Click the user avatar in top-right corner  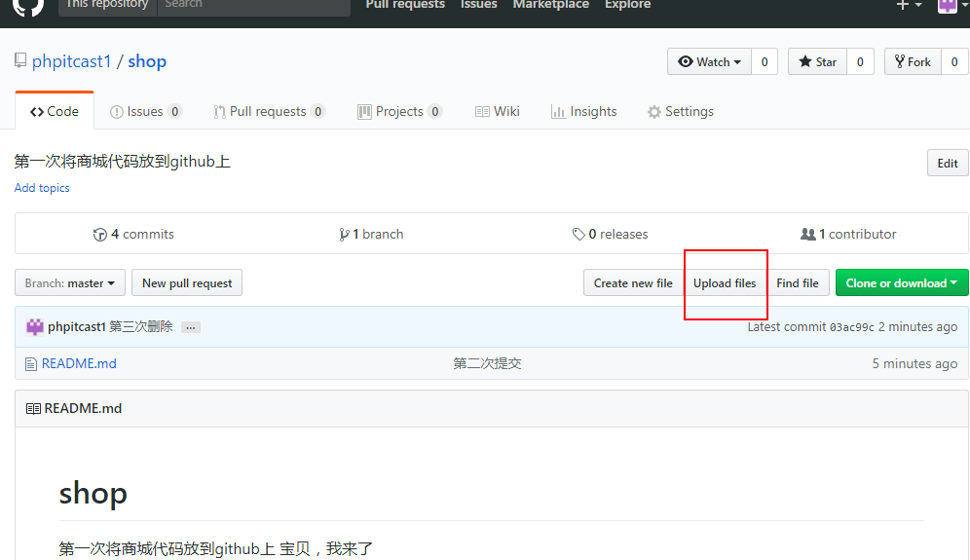pos(946,6)
